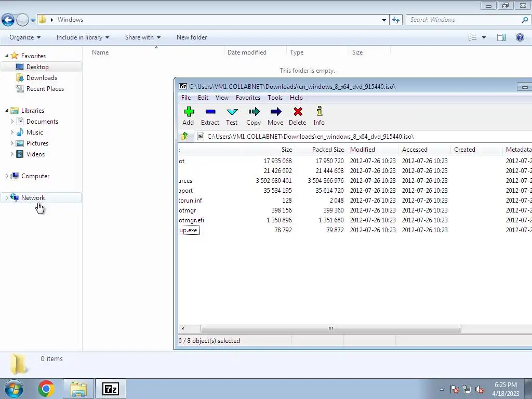Select the bootmgr.efi row in 7-Zip
The image size is (532, 399).
355,220
